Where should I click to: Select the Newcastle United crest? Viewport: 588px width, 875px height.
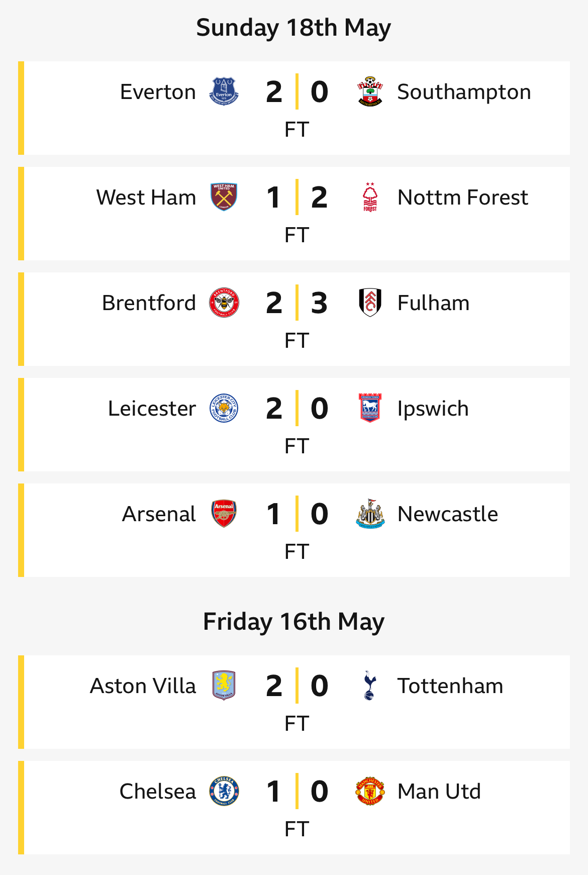click(370, 514)
